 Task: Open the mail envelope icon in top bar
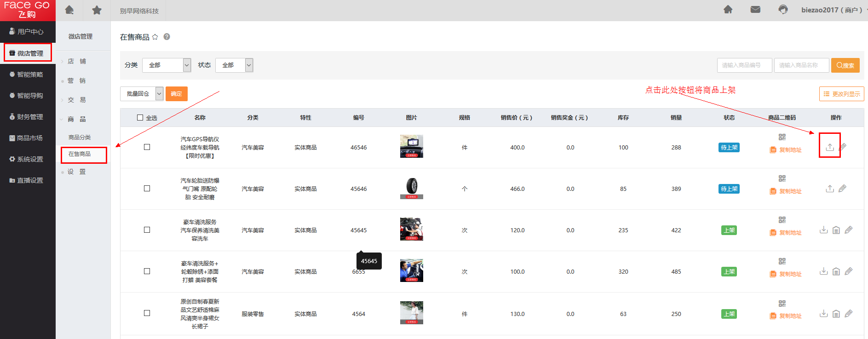(x=755, y=10)
